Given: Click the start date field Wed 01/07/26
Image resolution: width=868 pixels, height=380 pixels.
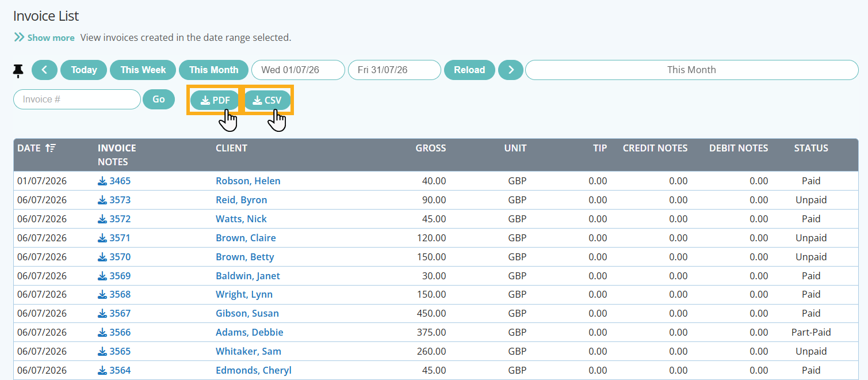Looking at the screenshot, I should 298,70.
